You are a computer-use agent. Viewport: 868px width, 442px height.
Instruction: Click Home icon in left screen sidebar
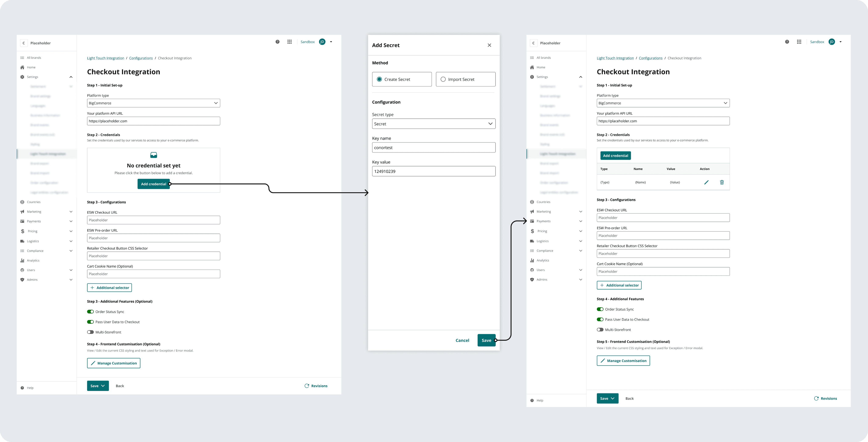[22, 67]
